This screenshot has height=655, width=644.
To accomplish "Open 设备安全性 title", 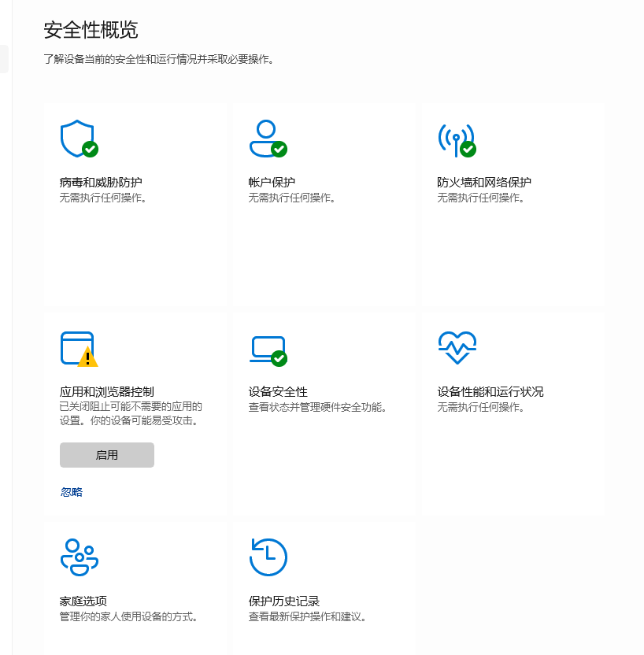I will 278,392.
